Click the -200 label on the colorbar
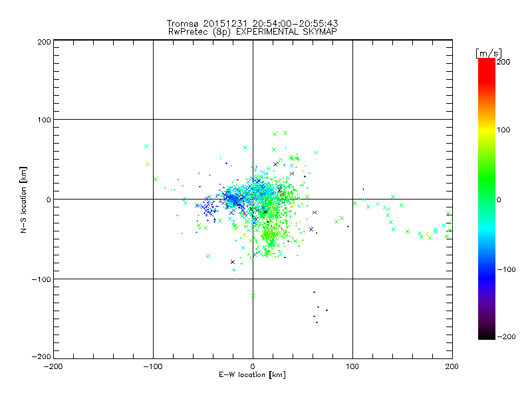 click(x=506, y=337)
